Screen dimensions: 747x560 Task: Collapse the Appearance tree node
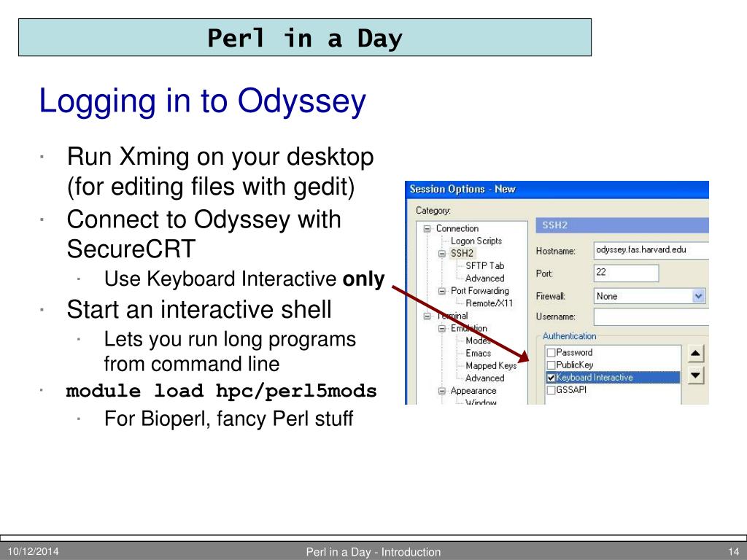pyautogui.click(x=441, y=391)
